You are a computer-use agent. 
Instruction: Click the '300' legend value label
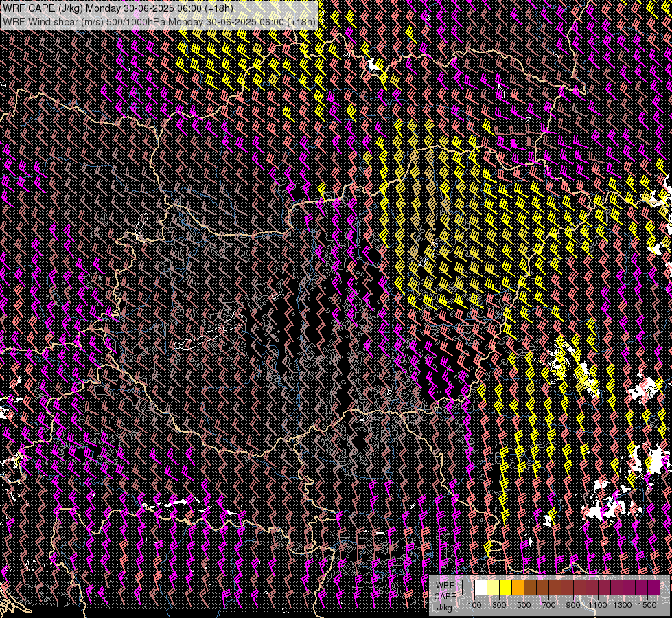tap(499, 605)
